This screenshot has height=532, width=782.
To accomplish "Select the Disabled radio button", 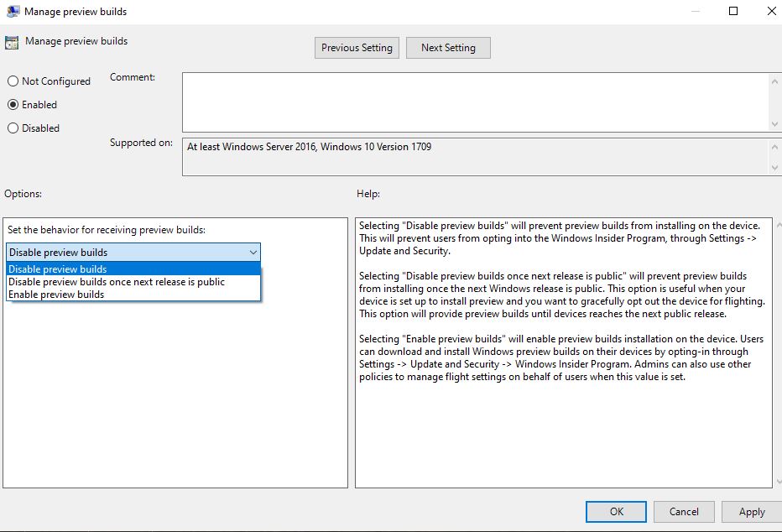I will 13,128.
